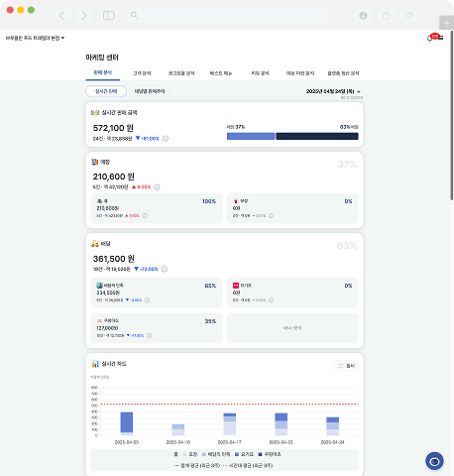Select the 실시간 판매 pill button

(x=106, y=91)
